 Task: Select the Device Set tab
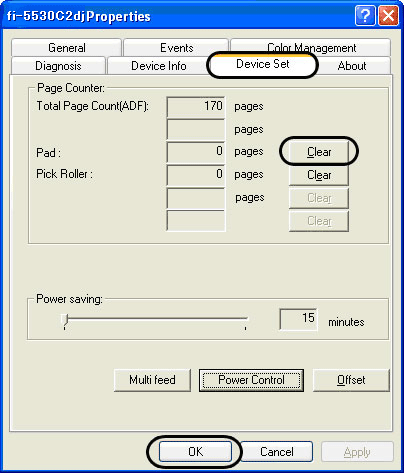pyautogui.click(x=262, y=64)
